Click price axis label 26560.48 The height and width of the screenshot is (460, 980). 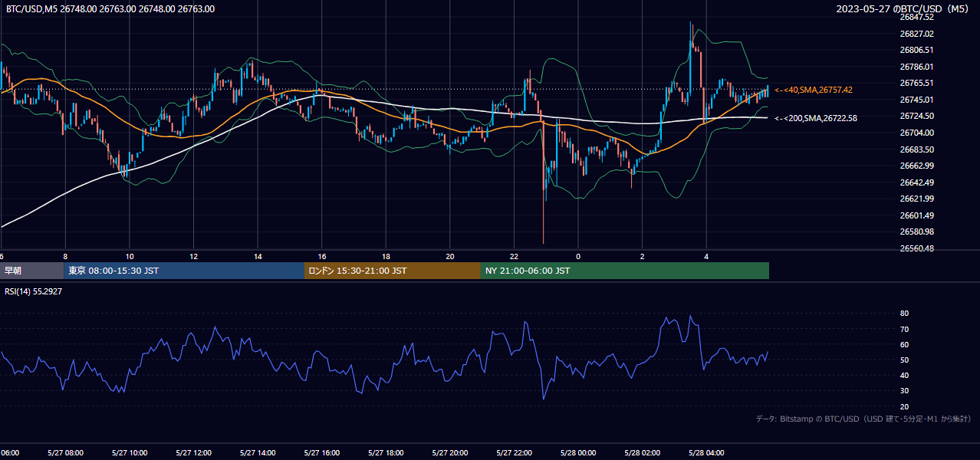916,248
